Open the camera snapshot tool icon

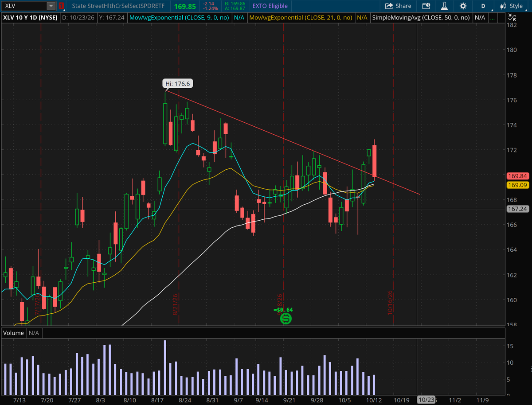click(x=426, y=6)
